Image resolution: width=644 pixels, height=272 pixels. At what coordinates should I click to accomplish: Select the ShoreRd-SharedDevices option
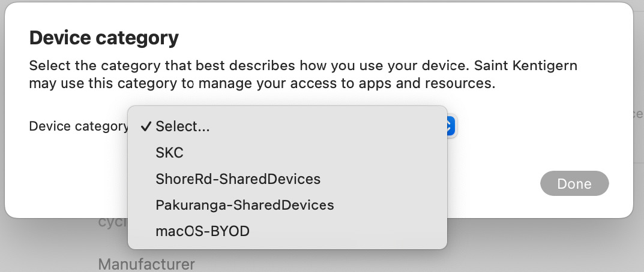coord(287,179)
